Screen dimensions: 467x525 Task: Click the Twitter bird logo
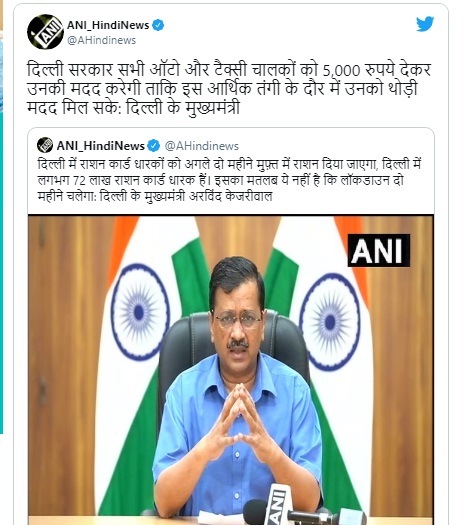point(425,24)
